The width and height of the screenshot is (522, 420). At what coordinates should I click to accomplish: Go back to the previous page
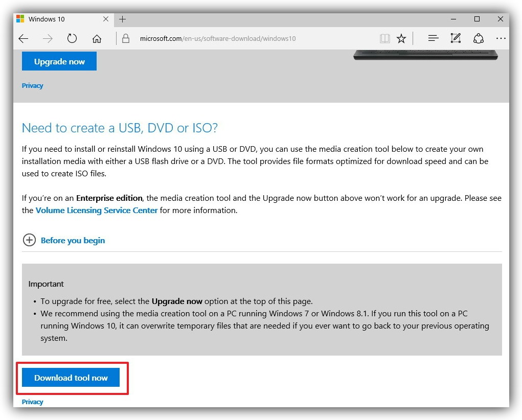(24, 39)
